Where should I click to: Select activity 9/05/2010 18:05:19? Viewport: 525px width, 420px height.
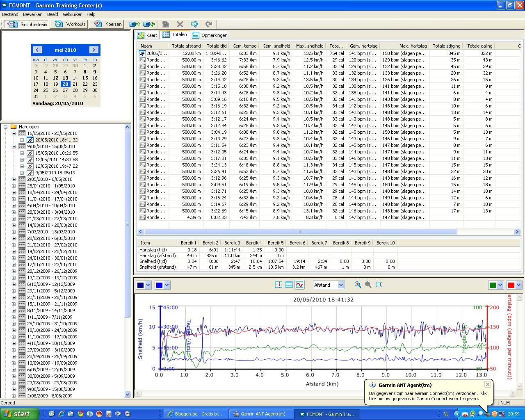coord(55,173)
